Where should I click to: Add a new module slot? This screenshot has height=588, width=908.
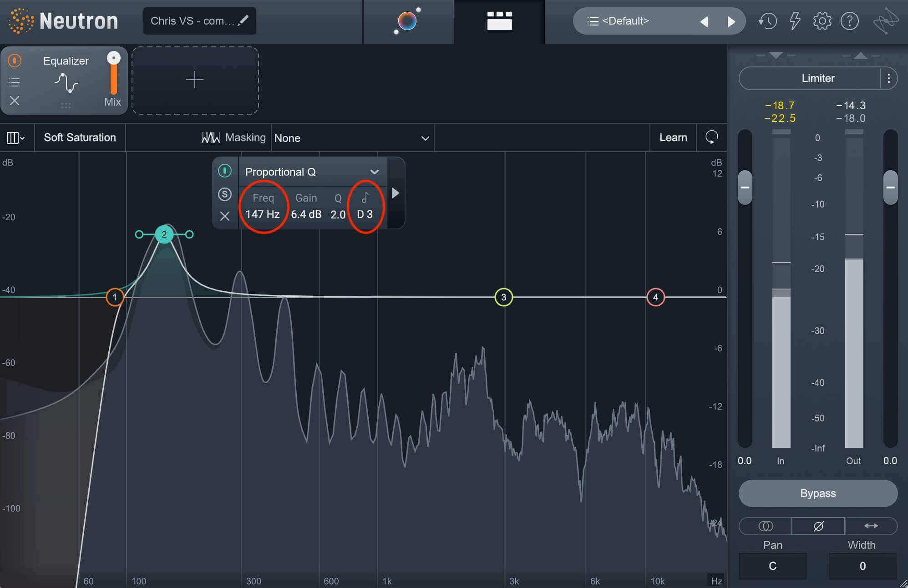[195, 80]
